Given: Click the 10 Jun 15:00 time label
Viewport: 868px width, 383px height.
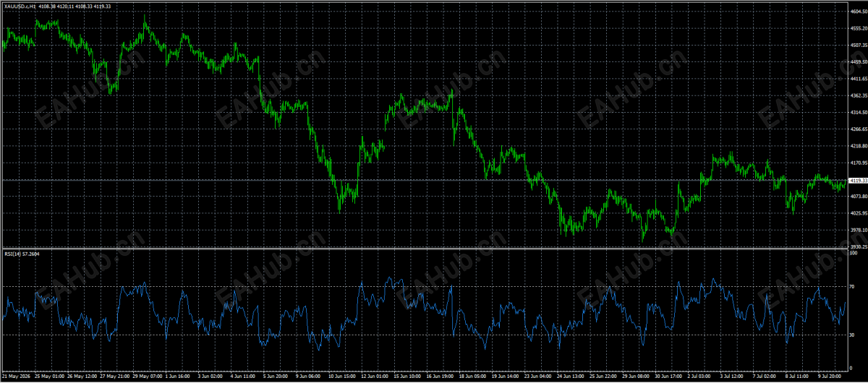Looking at the screenshot, I should 341,376.
